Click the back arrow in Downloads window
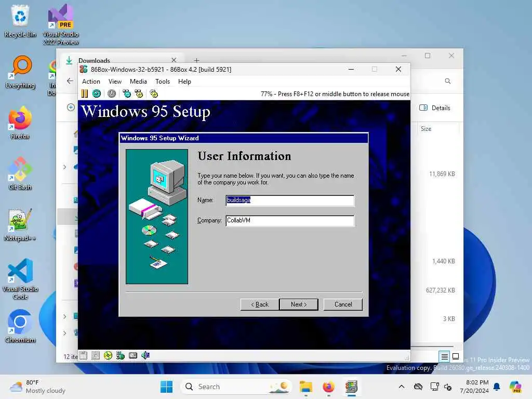The height and width of the screenshot is (399, 532). [x=70, y=81]
